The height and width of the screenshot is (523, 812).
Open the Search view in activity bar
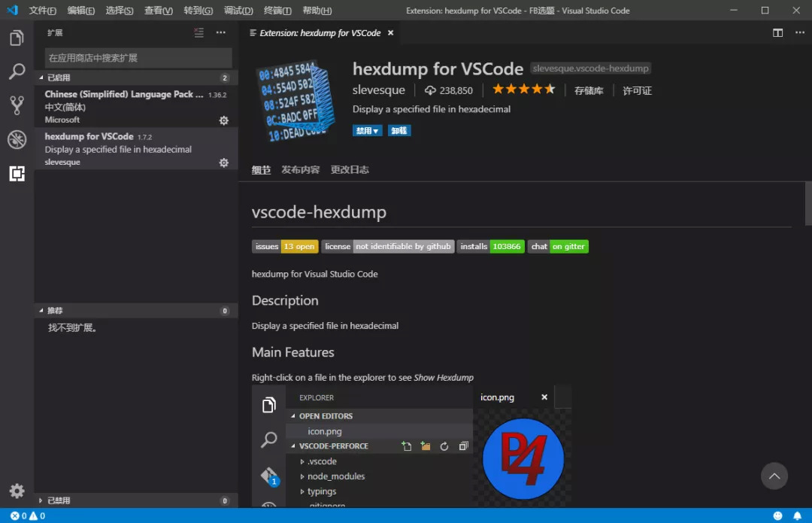pyautogui.click(x=17, y=71)
